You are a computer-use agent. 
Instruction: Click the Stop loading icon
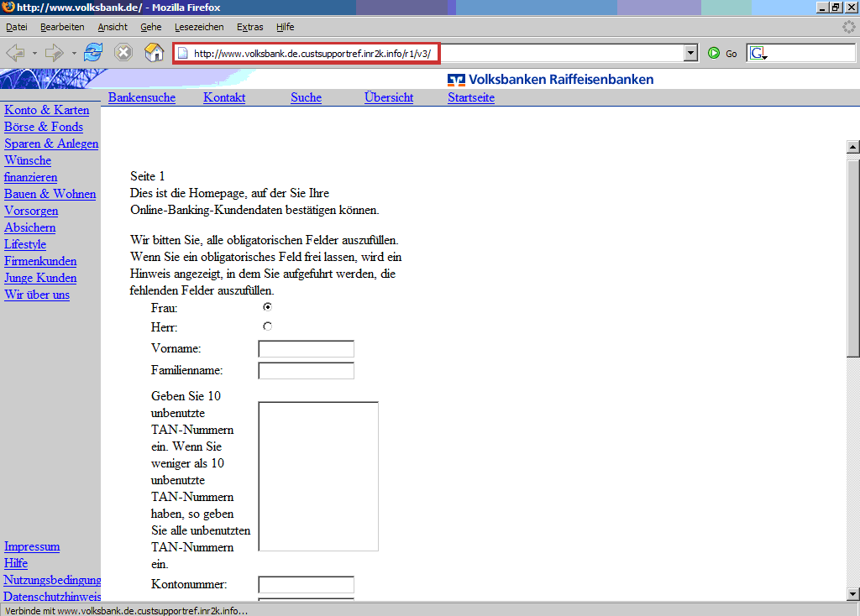pyautogui.click(x=123, y=53)
